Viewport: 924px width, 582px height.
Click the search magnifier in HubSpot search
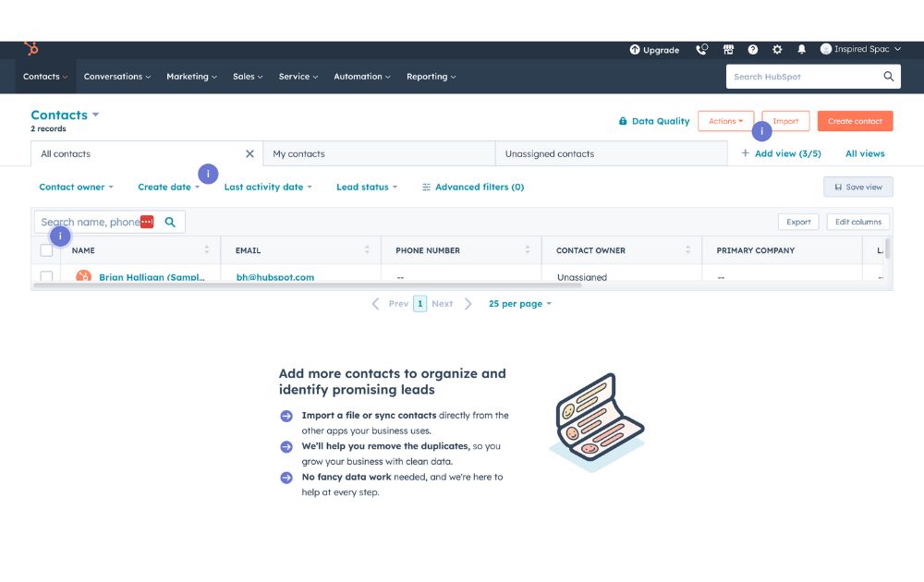(x=888, y=77)
